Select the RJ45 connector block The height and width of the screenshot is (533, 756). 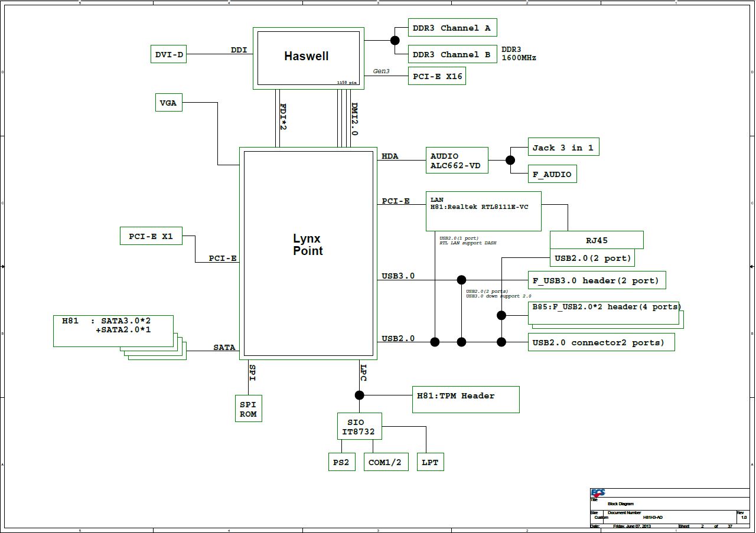[x=597, y=240]
